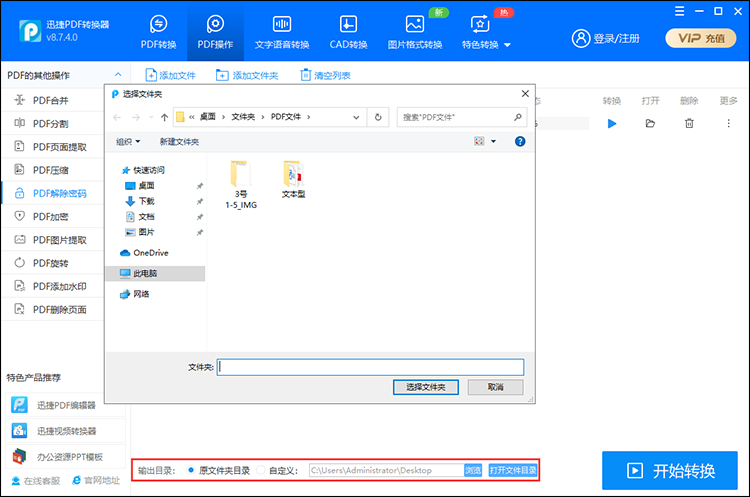
Task: Select 文档 in navigation tree
Action: 139,217
